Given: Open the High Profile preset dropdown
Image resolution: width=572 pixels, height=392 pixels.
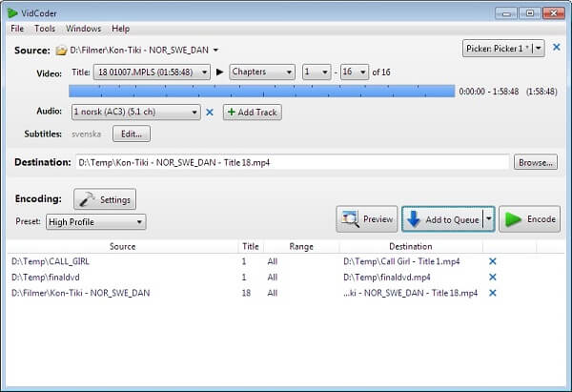Looking at the screenshot, I should (96, 222).
